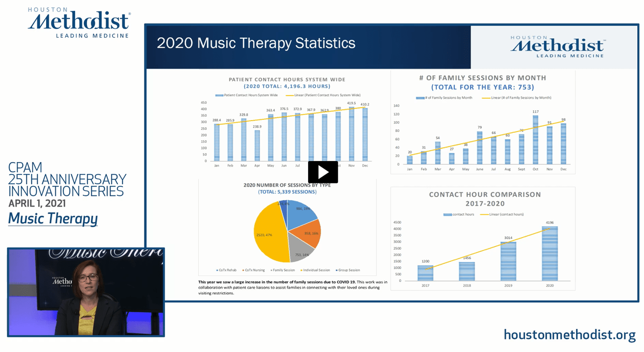644x352 pixels.
Task: Click the CoTx Rehab legend marker
Action: [x=217, y=270]
